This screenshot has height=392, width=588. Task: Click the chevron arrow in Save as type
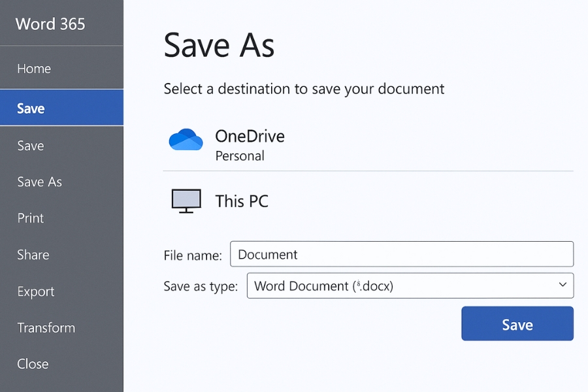point(563,285)
